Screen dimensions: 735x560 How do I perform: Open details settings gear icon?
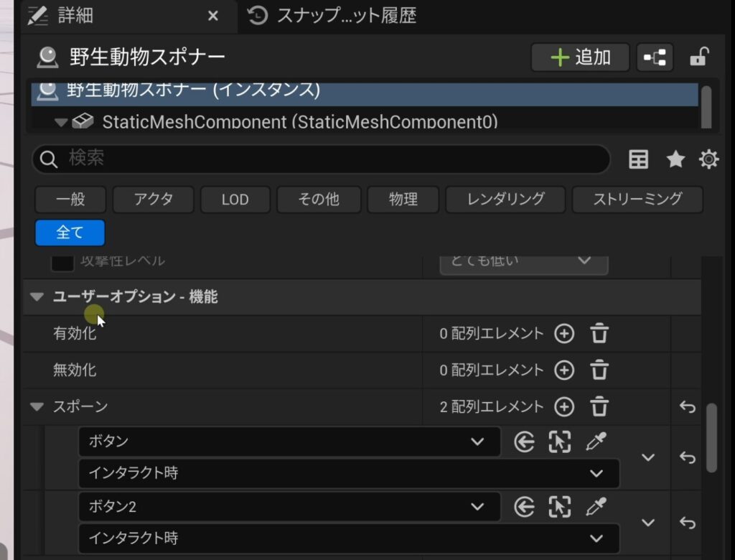(708, 159)
